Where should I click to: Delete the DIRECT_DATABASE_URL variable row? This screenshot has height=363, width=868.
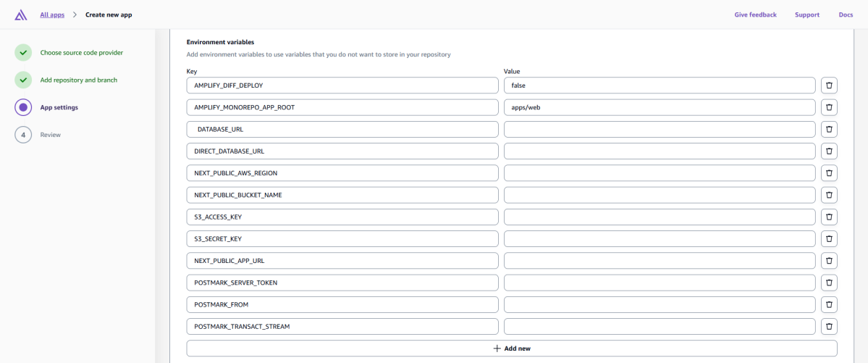point(829,151)
